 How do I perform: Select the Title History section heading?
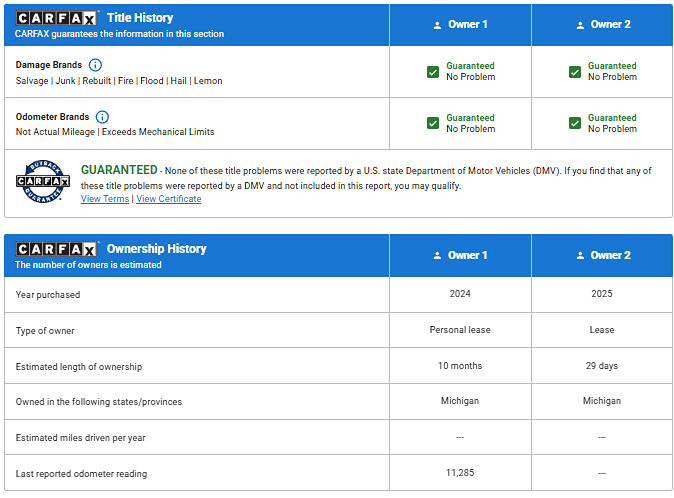[x=140, y=18]
